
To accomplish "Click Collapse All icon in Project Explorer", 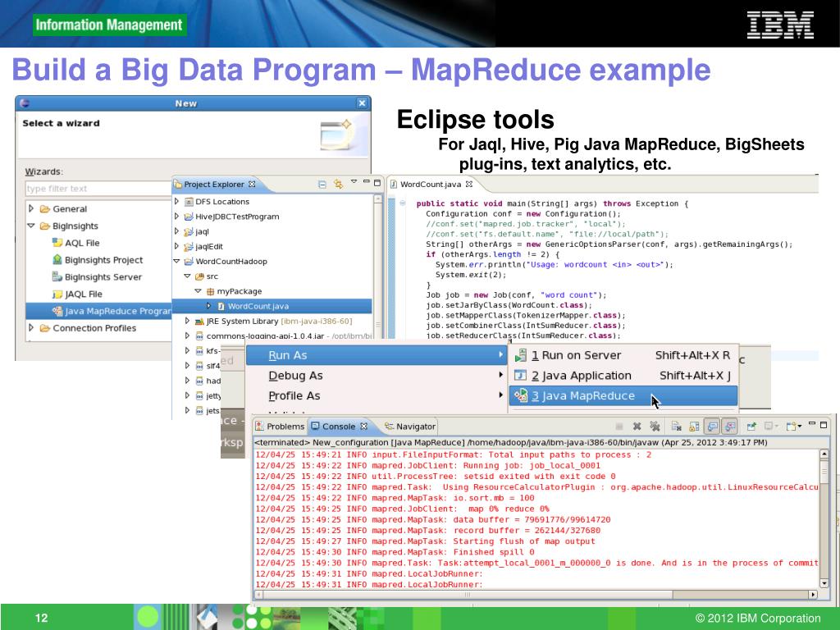I will [322, 185].
